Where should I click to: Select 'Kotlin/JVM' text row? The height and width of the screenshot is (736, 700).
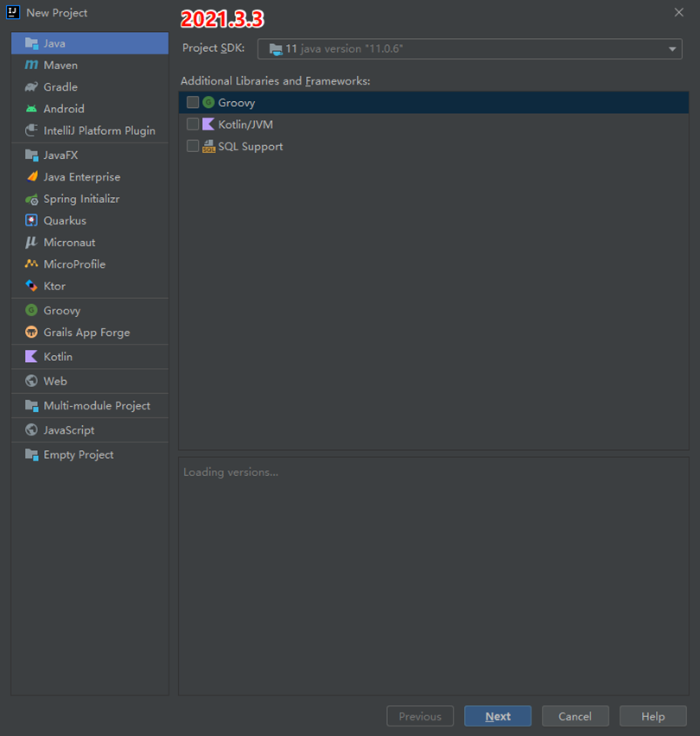tap(245, 124)
